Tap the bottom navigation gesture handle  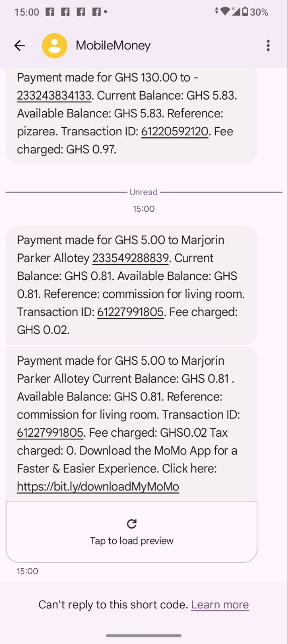click(144, 635)
